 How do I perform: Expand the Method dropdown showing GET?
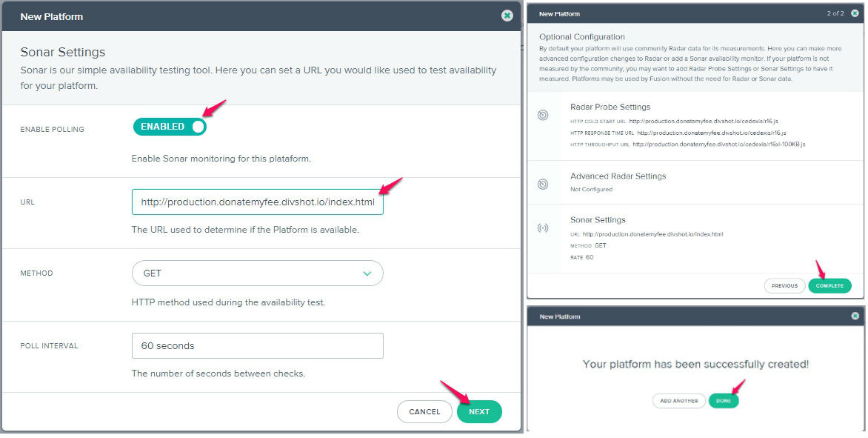tap(257, 273)
